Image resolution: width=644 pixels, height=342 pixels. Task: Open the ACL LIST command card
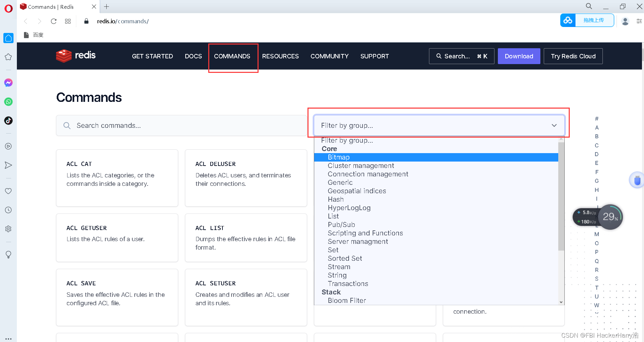pos(246,238)
